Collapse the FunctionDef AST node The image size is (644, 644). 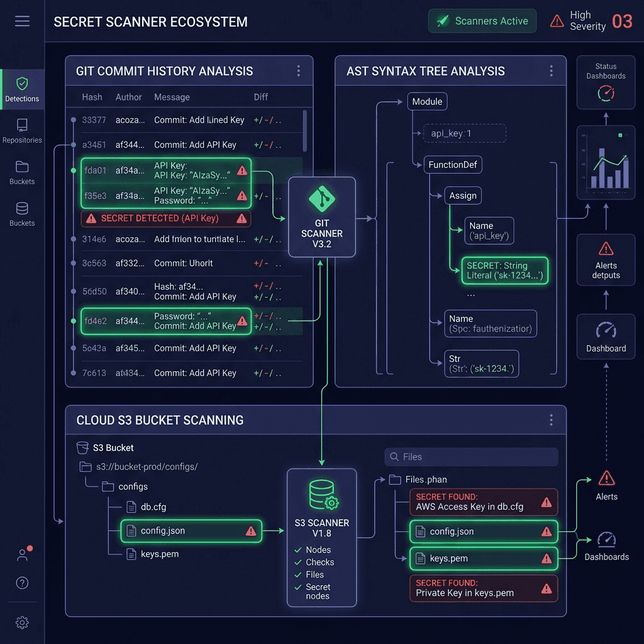tap(453, 165)
